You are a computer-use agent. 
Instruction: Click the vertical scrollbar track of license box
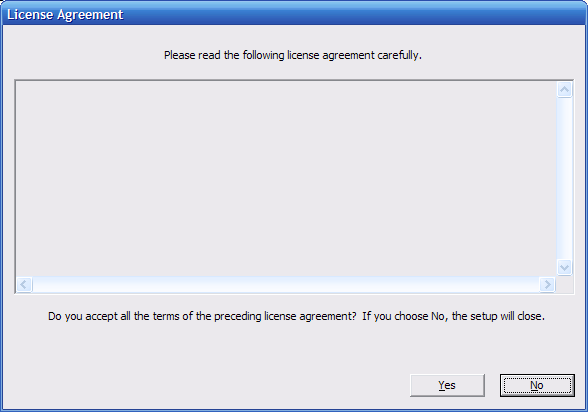(564, 179)
